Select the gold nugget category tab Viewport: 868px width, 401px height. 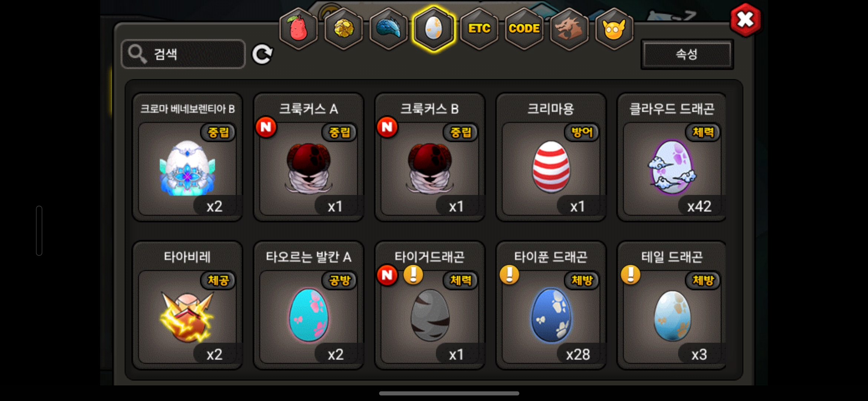click(x=344, y=29)
